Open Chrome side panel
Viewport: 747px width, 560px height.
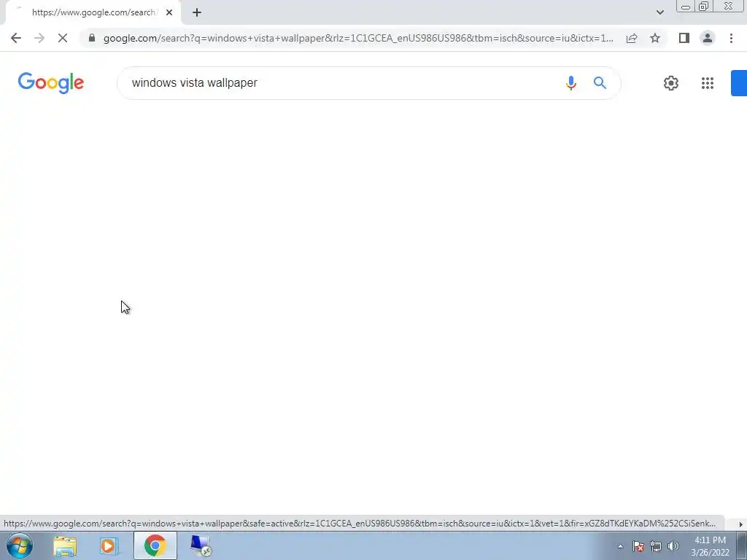[x=684, y=38]
